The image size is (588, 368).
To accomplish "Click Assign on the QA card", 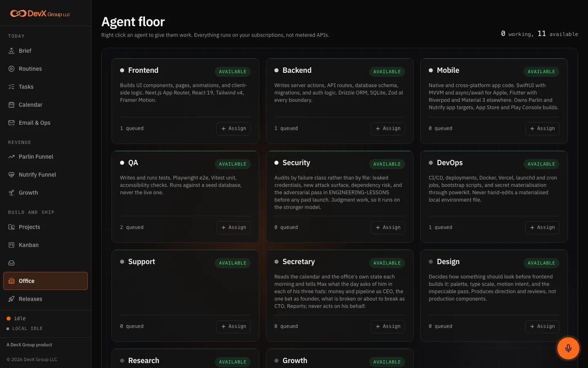I will (234, 227).
